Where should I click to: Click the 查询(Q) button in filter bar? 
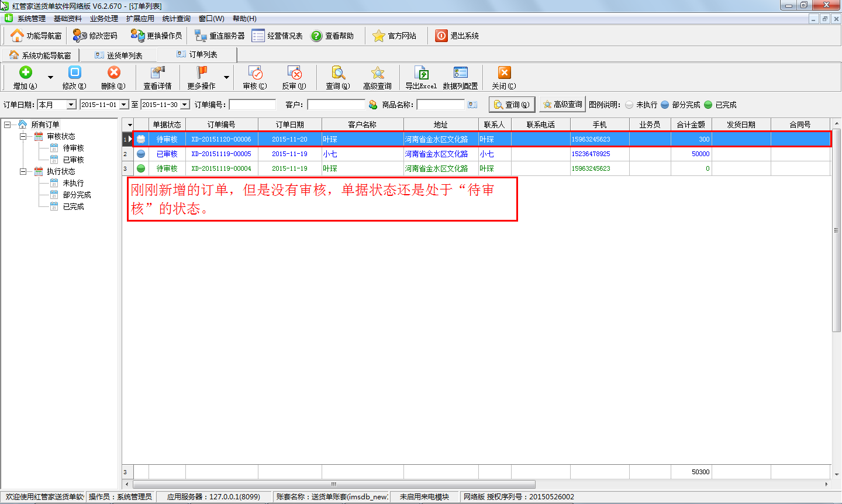tap(512, 105)
